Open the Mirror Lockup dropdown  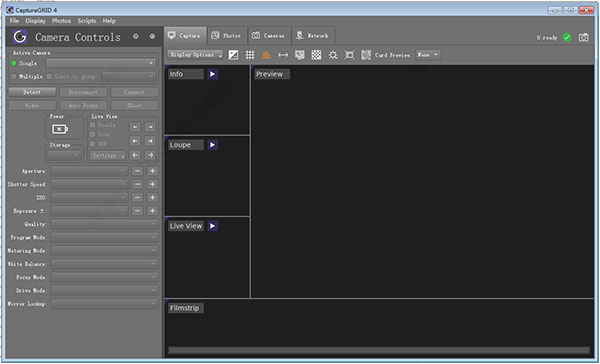click(104, 304)
